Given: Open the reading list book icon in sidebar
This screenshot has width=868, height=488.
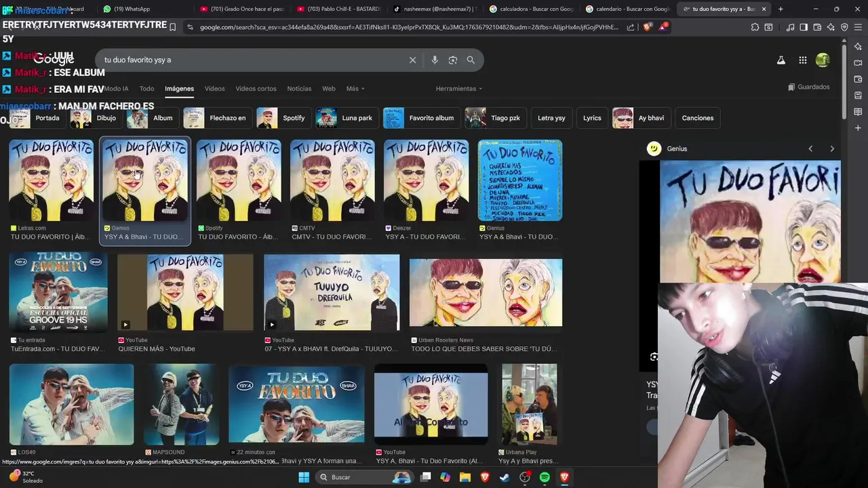Looking at the screenshot, I should [858, 112].
